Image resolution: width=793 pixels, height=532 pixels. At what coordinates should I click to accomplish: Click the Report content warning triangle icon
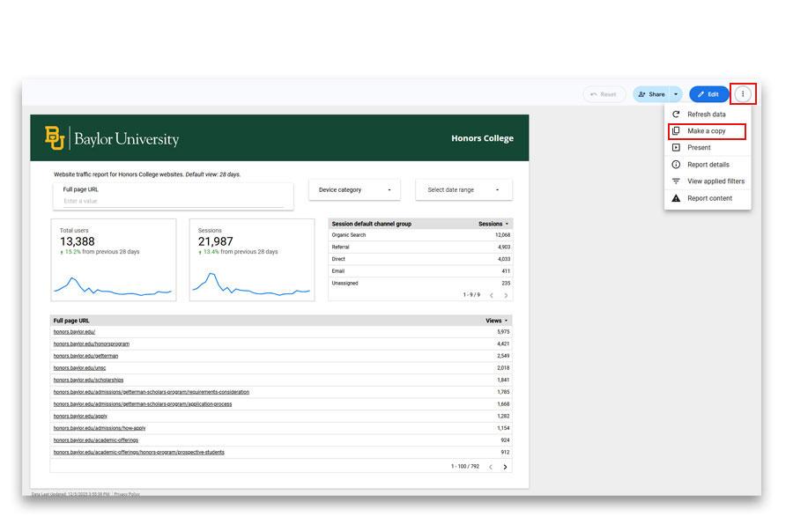tap(676, 198)
